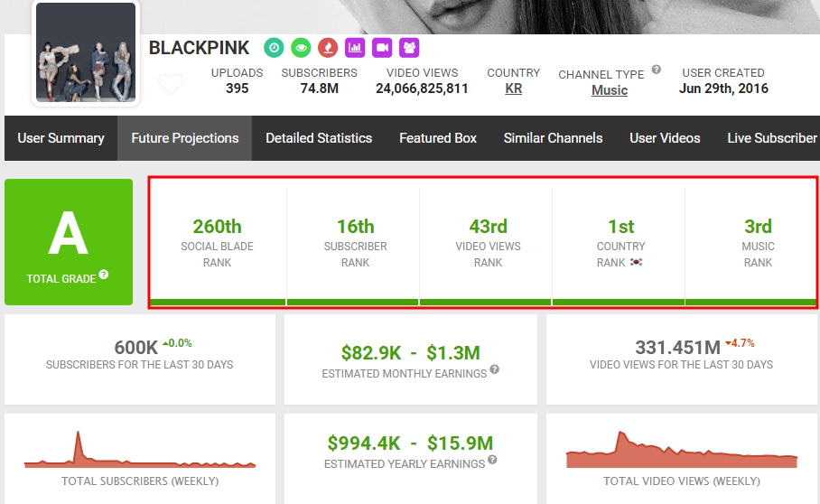The height and width of the screenshot is (504, 820).
Task: Click the purple bar chart icon
Action: (355, 48)
